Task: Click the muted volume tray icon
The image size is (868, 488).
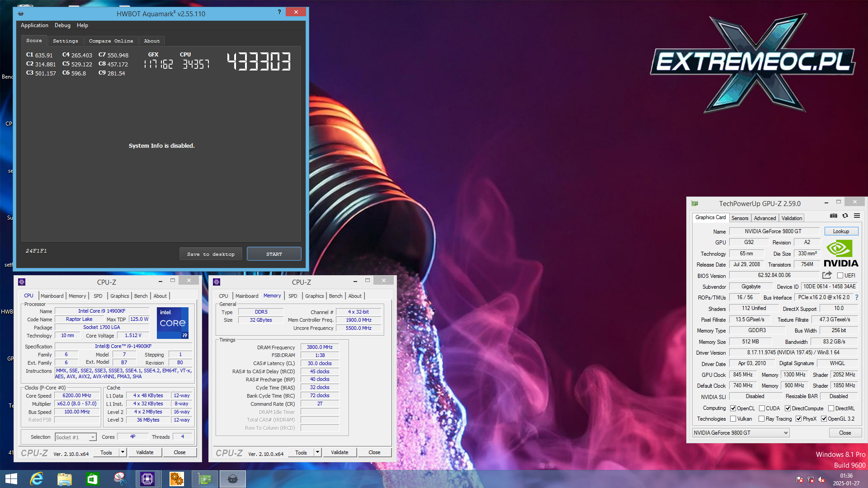Action: pyautogui.click(x=821, y=479)
